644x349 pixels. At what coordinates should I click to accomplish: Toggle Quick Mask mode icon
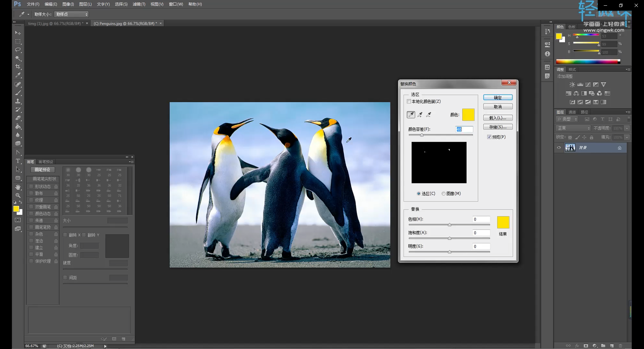[x=18, y=220]
